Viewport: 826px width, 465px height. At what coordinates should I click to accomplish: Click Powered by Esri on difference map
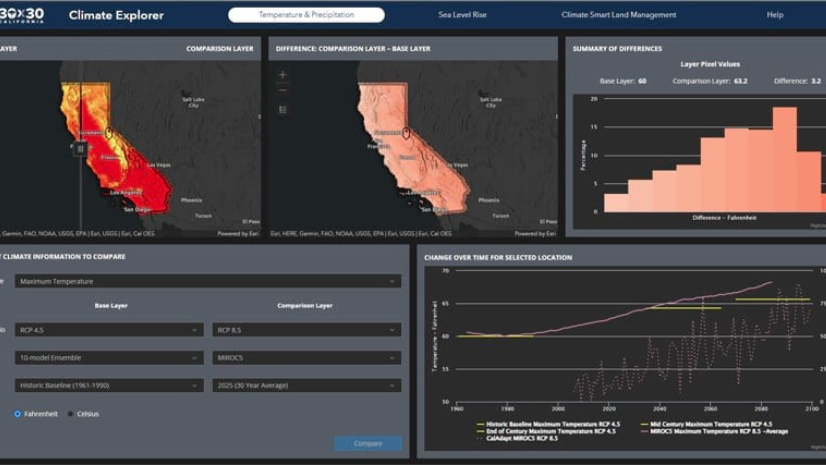(535, 233)
